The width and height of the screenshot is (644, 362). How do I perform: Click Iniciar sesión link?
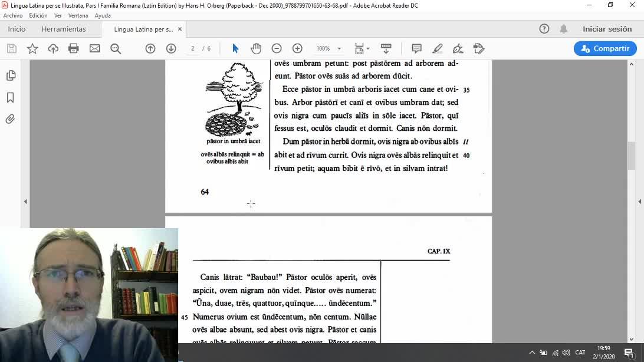[607, 29]
